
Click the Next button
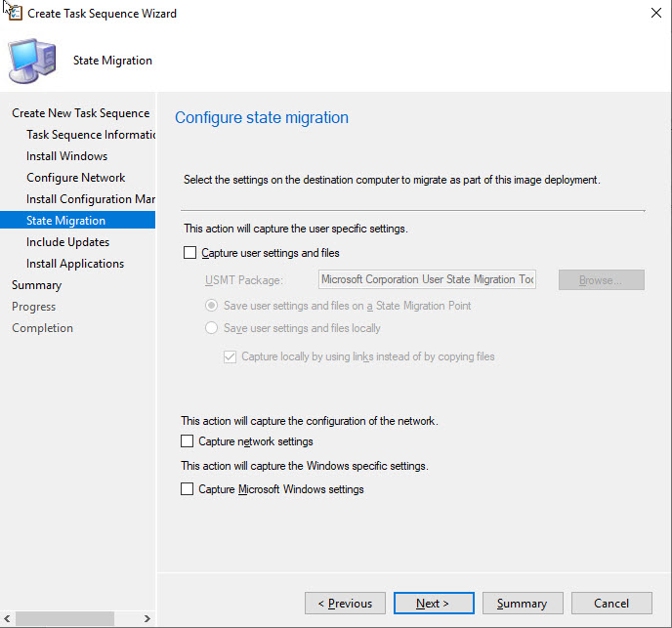pos(434,604)
